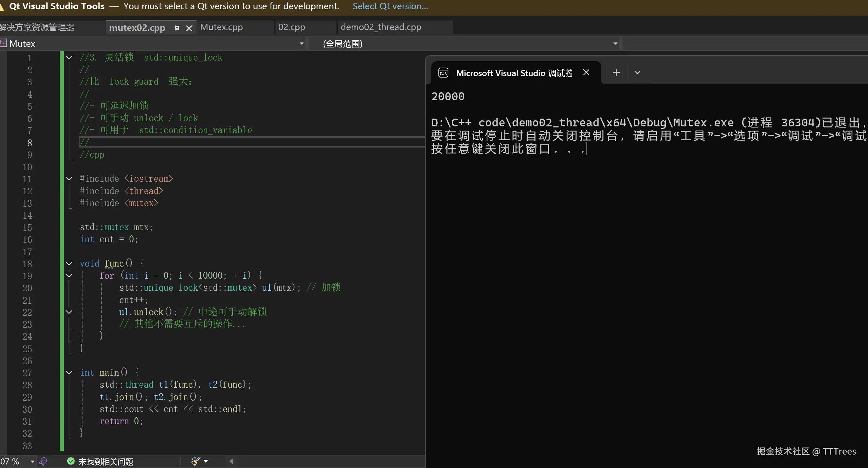Click the horizontal scroll left arrow
The image size is (868, 468).
point(231,461)
